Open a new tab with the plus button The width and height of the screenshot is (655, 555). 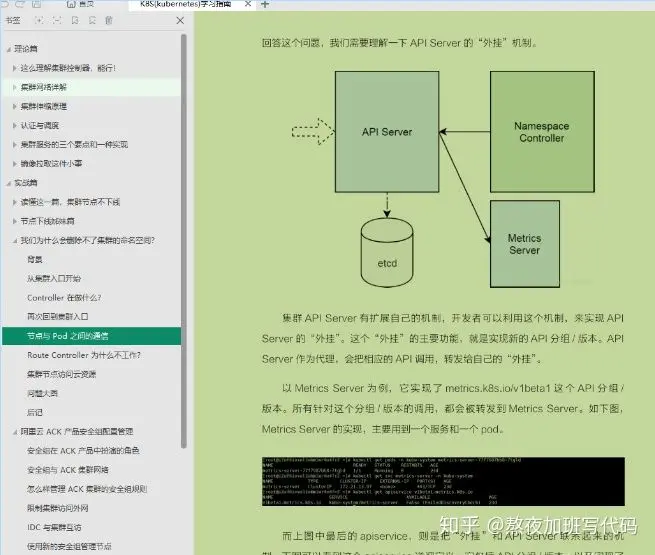pyautogui.click(x=264, y=4)
